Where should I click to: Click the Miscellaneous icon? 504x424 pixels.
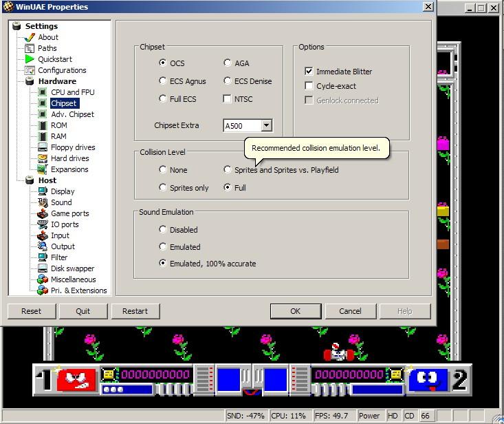[43, 279]
